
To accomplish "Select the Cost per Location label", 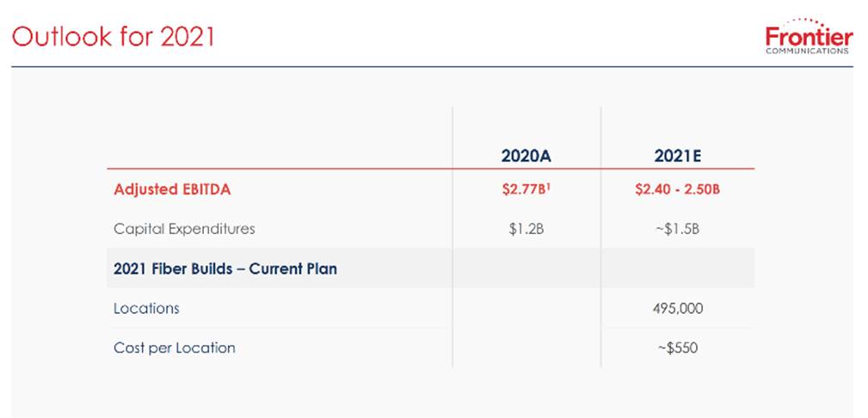I will (x=174, y=347).
